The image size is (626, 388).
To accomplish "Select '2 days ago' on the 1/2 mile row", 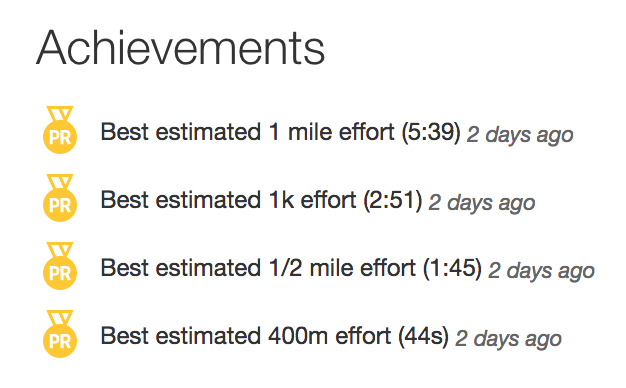I will 542,271.
